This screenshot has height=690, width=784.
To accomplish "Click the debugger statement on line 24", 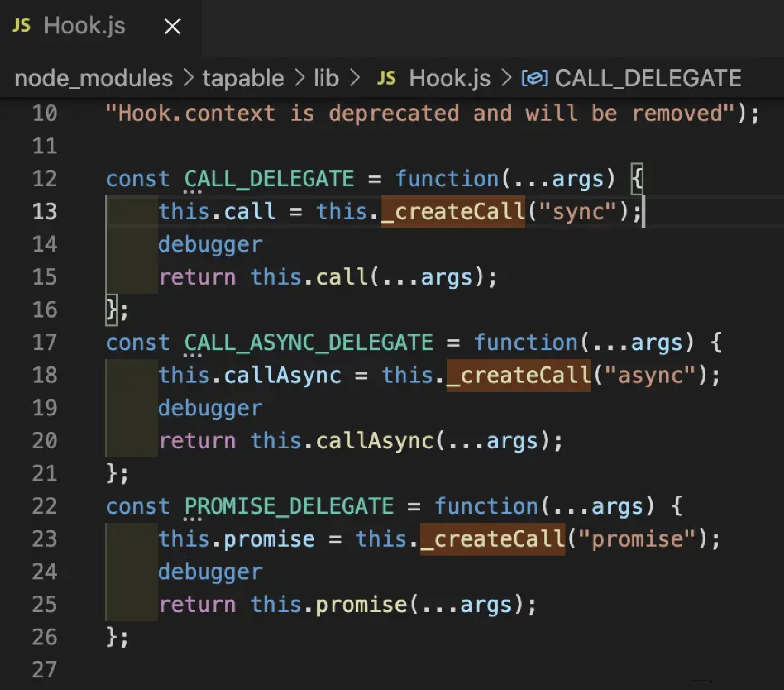I will tap(210, 572).
